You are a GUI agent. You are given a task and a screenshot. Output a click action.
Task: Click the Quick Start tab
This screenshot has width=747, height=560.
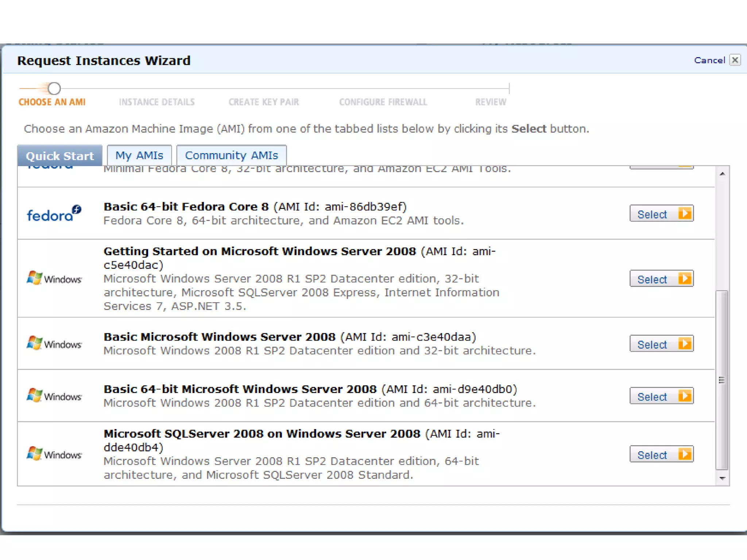click(60, 156)
